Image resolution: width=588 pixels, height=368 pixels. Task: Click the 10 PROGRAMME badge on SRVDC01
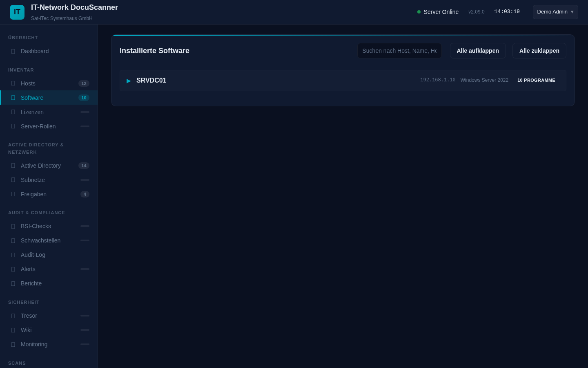tap(536, 80)
